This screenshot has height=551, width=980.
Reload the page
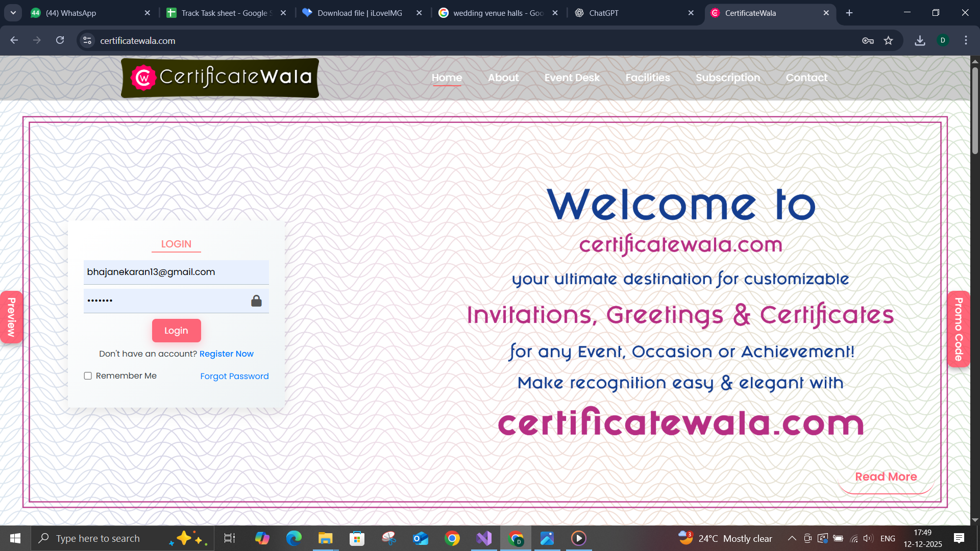coord(60,40)
